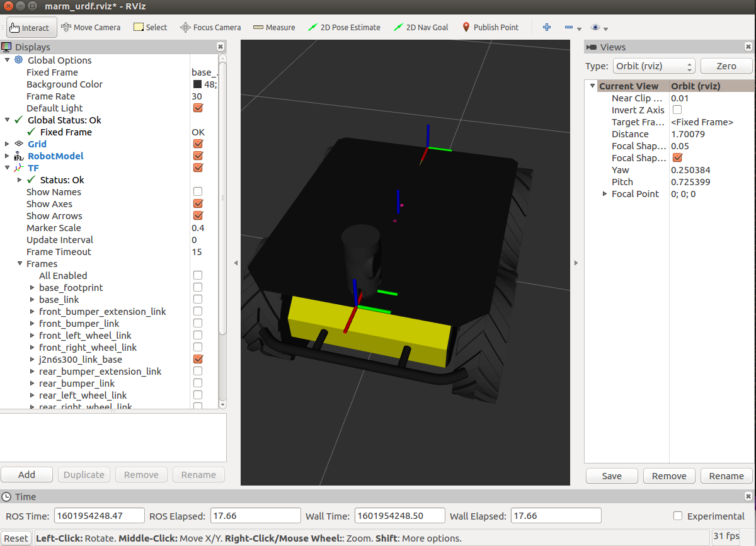Image resolution: width=756 pixels, height=546 pixels.
Task: Toggle the TF display checkbox
Action: point(198,168)
